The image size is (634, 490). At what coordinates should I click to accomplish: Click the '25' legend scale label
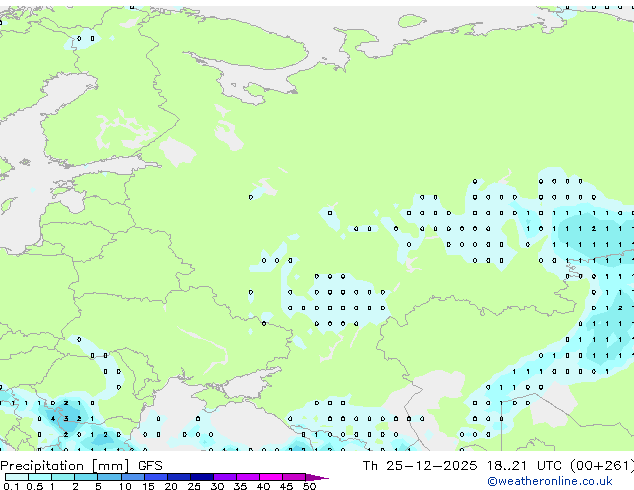click(194, 486)
